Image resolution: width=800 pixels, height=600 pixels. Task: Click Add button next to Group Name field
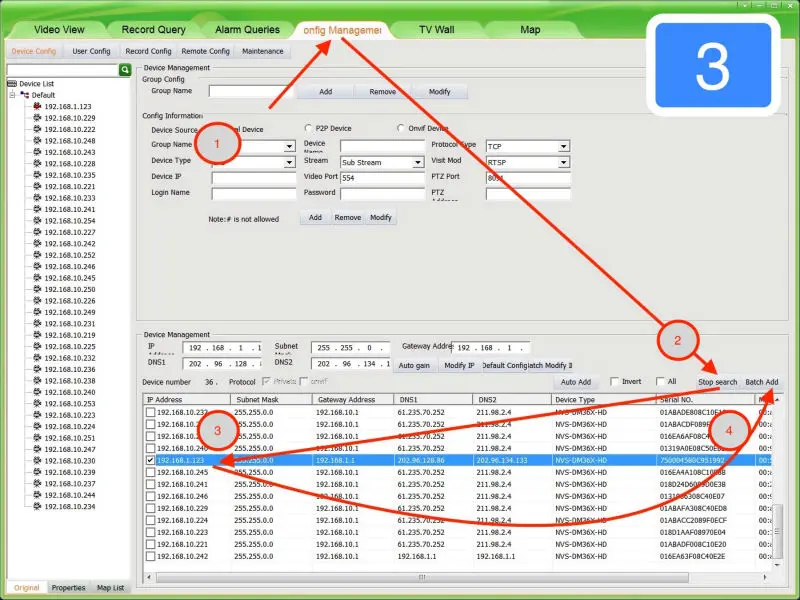tap(326, 91)
